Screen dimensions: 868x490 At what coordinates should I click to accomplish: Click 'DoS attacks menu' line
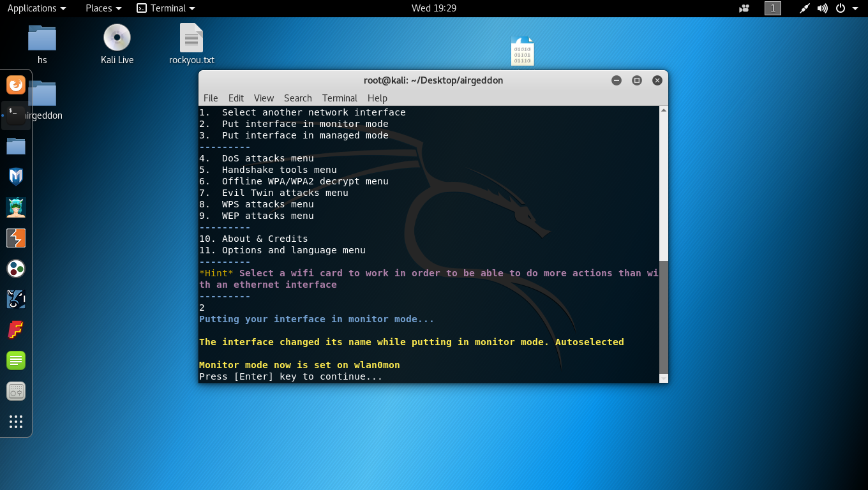(x=257, y=158)
